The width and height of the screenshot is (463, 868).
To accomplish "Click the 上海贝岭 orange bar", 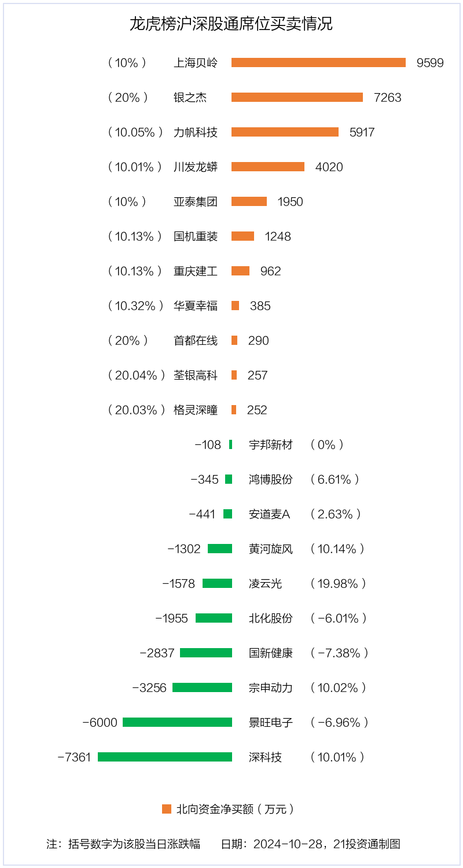I will (x=318, y=62).
